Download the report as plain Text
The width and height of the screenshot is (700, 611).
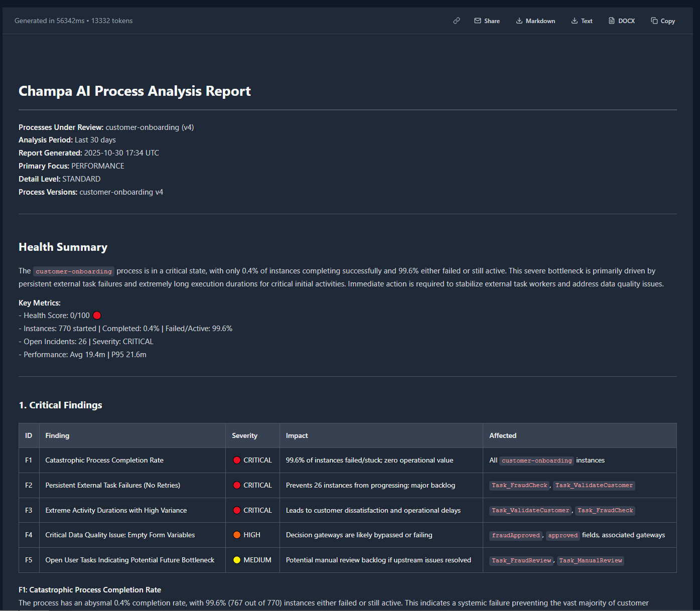(x=582, y=21)
